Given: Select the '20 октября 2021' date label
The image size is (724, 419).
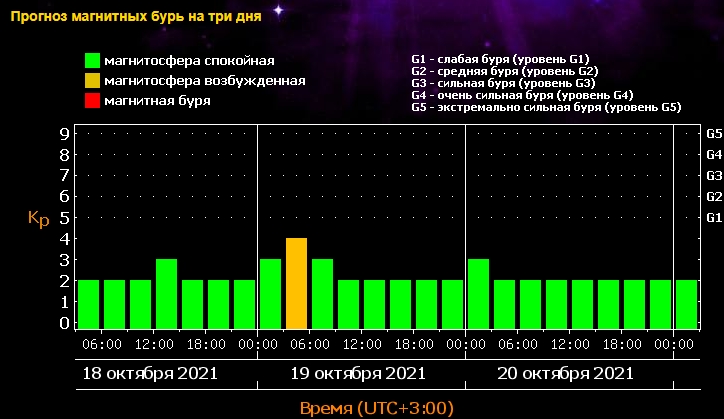Looking at the screenshot, I should pos(565,373).
